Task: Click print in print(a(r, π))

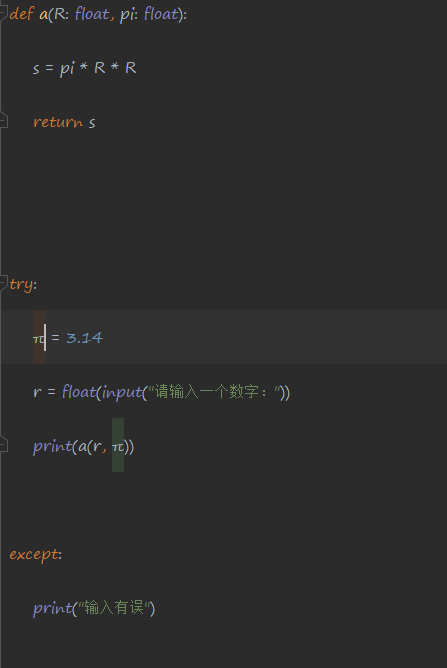Action: tap(53, 447)
